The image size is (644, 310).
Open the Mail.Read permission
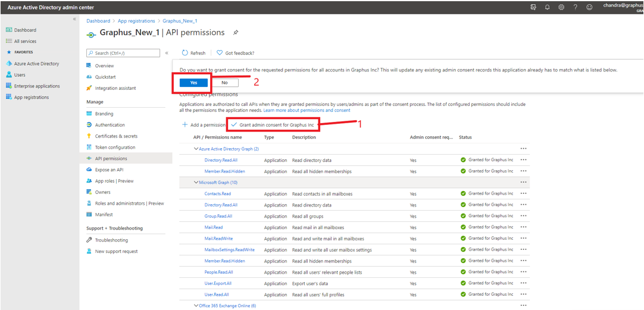(x=214, y=227)
